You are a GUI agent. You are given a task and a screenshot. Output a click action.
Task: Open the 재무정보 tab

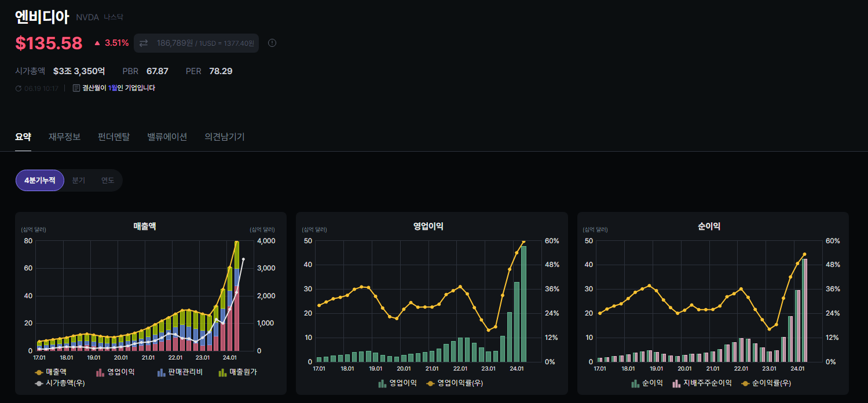click(64, 137)
